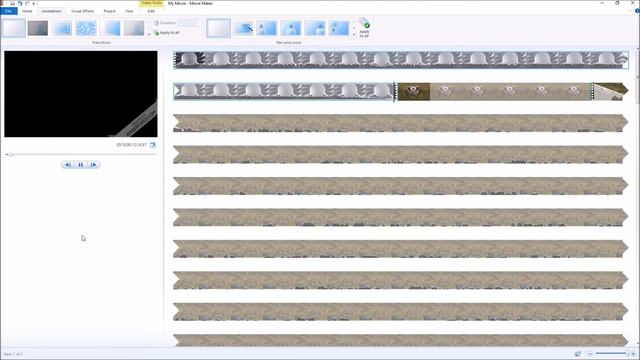Switch to the Project tab
Viewport: 640px width, 360px height.
click(109, 11)
